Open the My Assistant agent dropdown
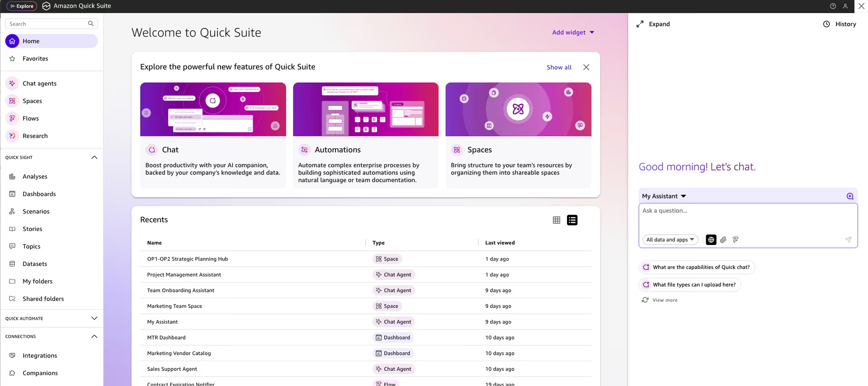The height and width of the screenshot is (386, 868). (x=664, y=196)
